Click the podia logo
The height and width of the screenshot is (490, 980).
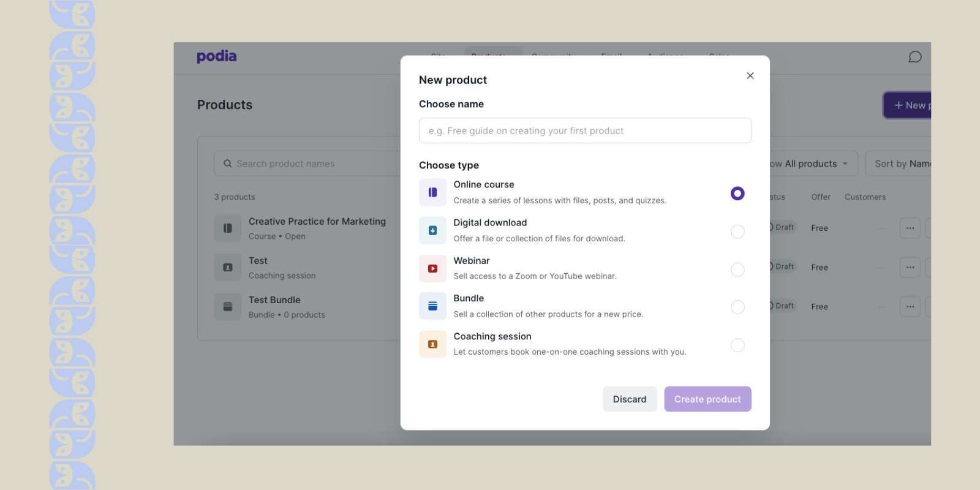(x=216, y=56)
